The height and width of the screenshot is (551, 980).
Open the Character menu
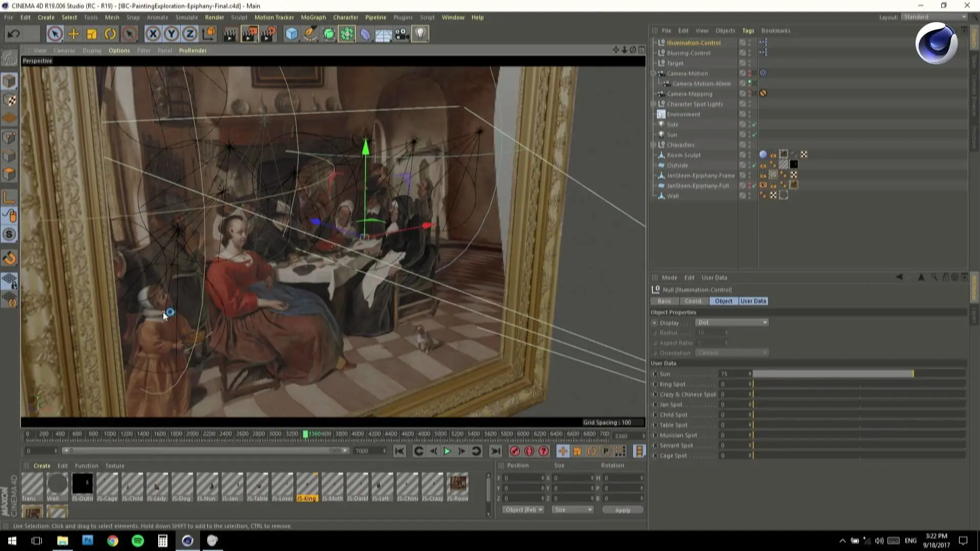pyautogui.click(x=346, y=17)
